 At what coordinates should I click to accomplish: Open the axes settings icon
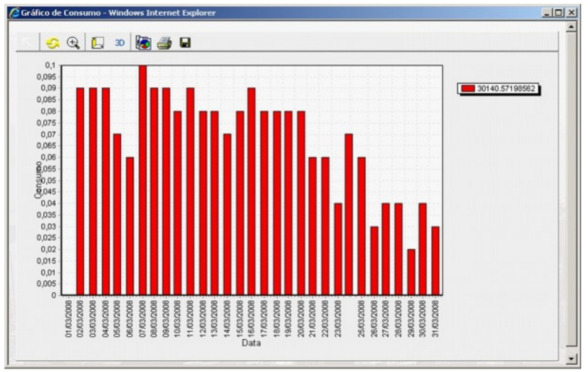tap(97, 43)
